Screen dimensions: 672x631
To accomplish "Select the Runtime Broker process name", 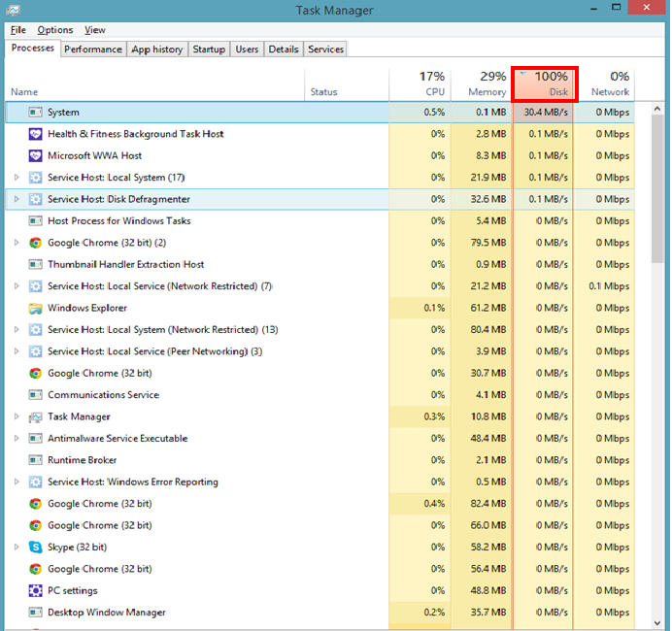I will (x=82, y=460).
